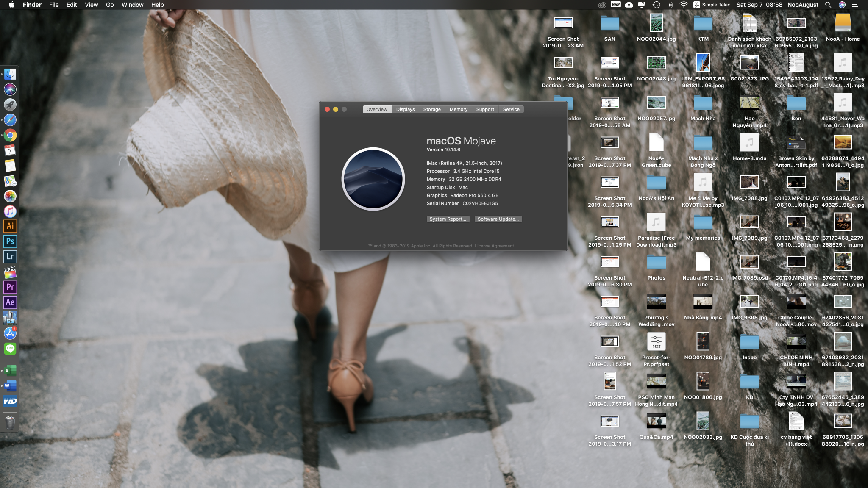Open Final Cut Pro from the Dock
This screenshot has height=488, width=868.
(10, 272)
